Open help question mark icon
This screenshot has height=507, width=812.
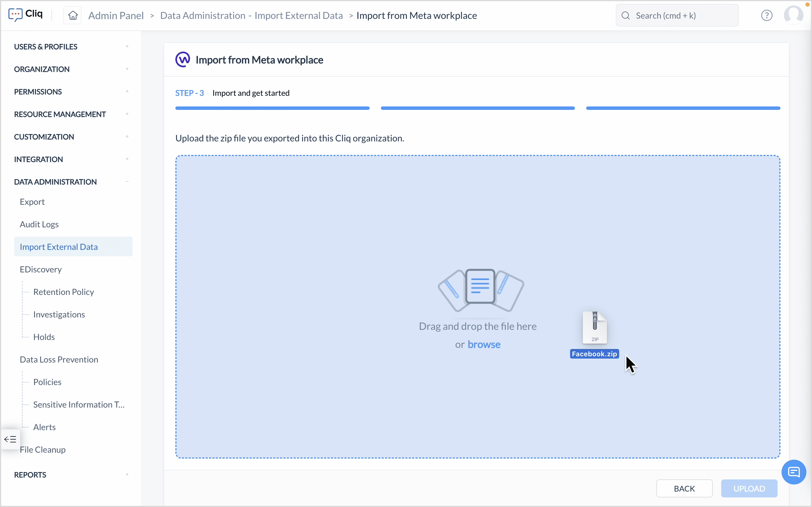point(766,15)
